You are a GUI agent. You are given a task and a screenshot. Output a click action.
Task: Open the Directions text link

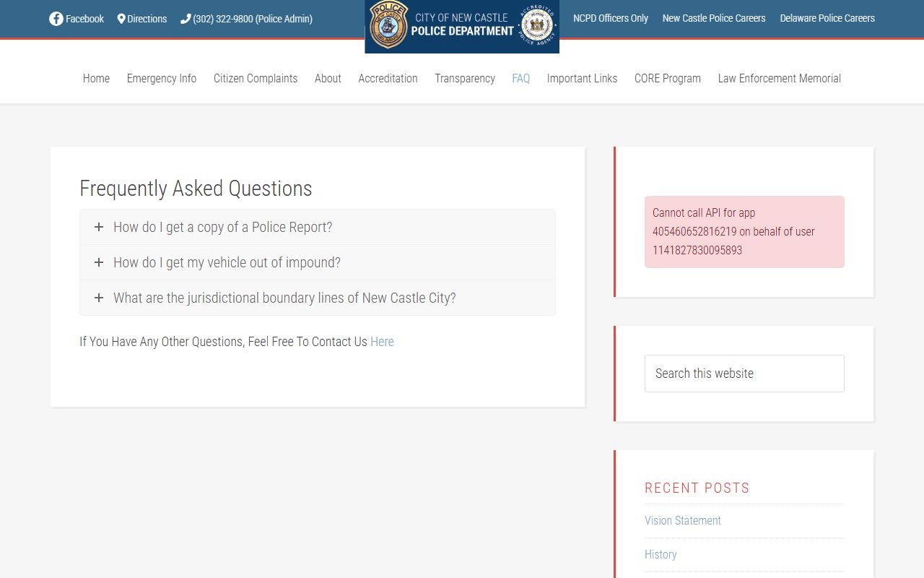(x=147, y=19)
